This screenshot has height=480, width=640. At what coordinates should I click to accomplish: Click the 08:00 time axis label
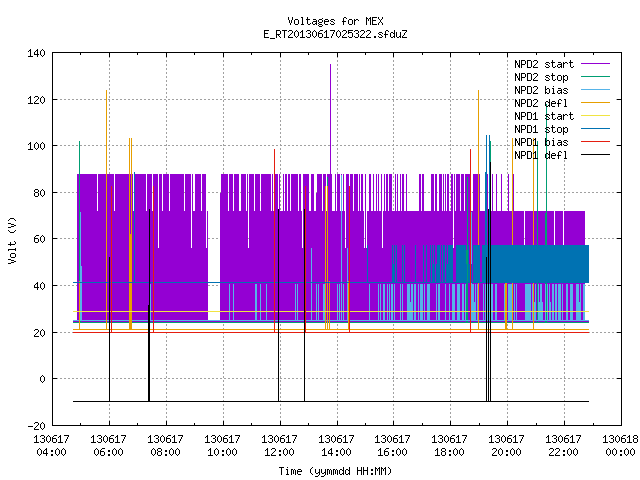tap(165, 446)
